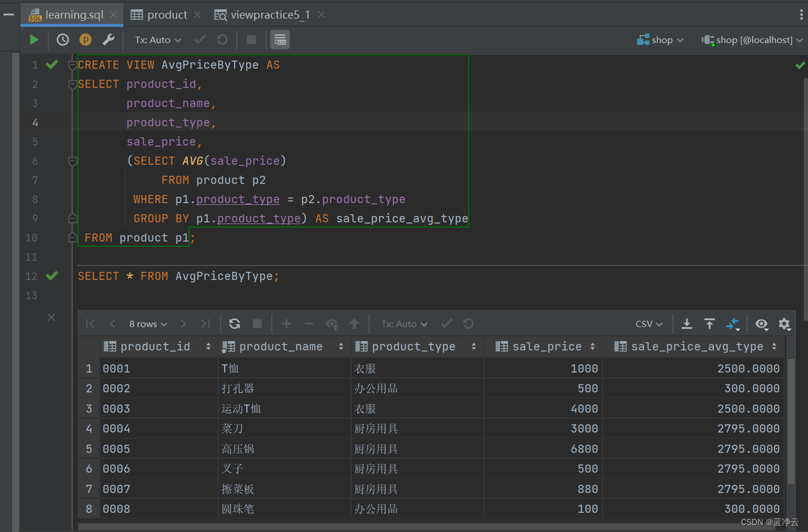Click the upload arrow icon in results toolbar
Viewport: 808px width, 532px height.
(x=710, y=324)
